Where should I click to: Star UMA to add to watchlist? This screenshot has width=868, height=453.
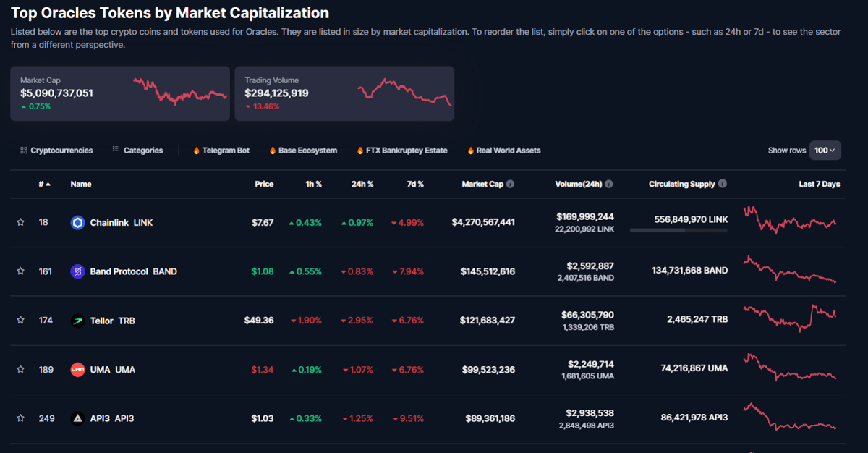click(x=20, y=370)
